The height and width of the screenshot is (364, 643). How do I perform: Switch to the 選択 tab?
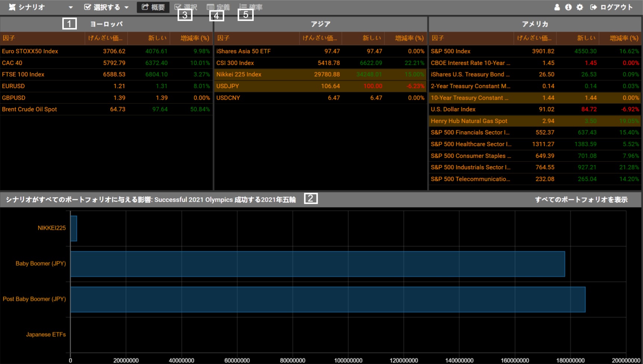[x=186, y=7]
